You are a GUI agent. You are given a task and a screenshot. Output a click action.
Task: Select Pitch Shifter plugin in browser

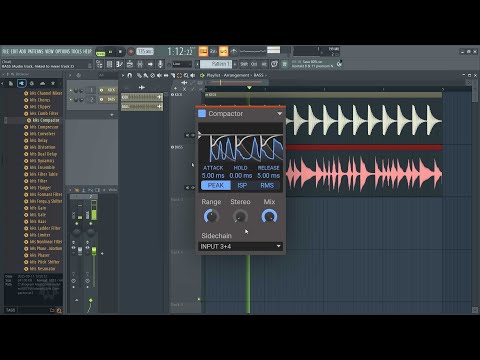click(42, 262)
